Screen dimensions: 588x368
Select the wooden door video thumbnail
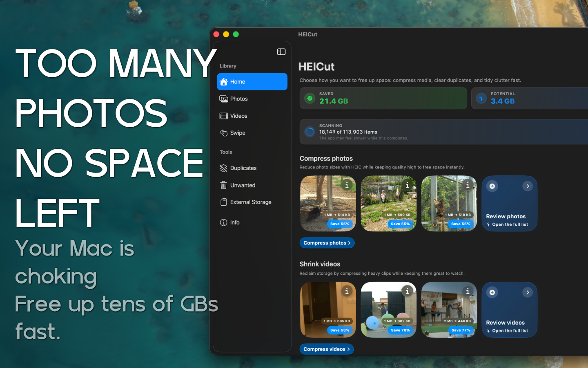(x=328, y=310)
